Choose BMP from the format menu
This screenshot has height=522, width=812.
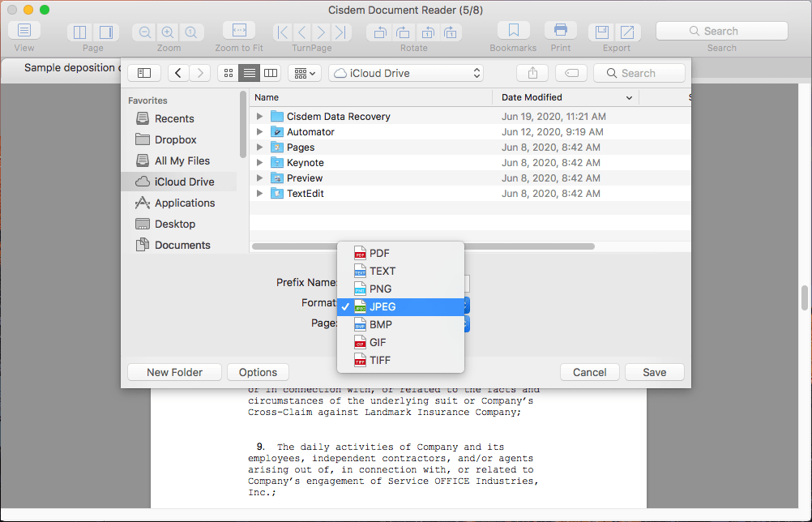[400, 325]
